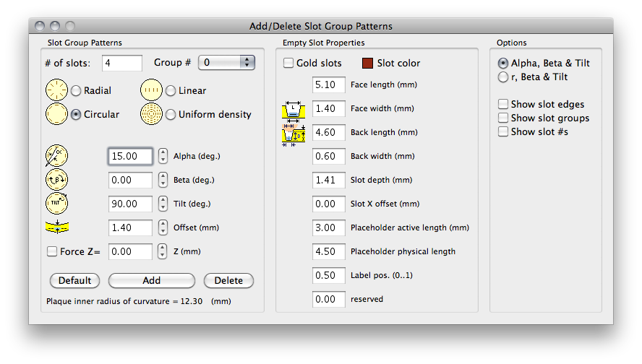The image size is (642, 364).
Task: Select the Radial pattern option
Action: (76, 90)
